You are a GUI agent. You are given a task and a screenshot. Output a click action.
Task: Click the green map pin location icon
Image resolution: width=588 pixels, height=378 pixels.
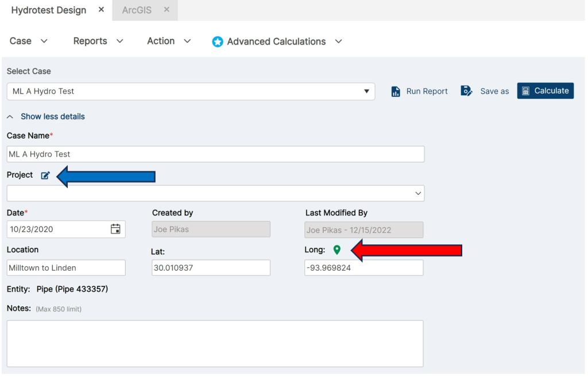(336, 250)
